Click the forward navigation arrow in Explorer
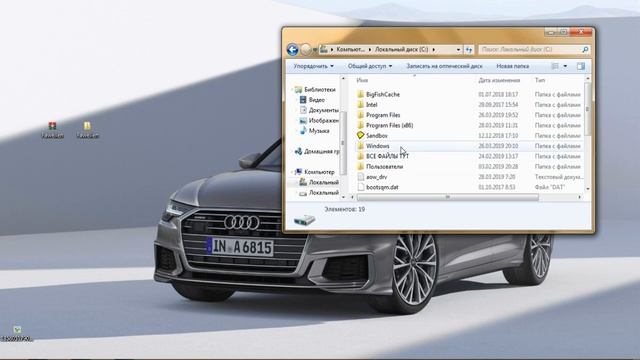The width and height of the screenshot is (640, 360). (x=306, y=50)
